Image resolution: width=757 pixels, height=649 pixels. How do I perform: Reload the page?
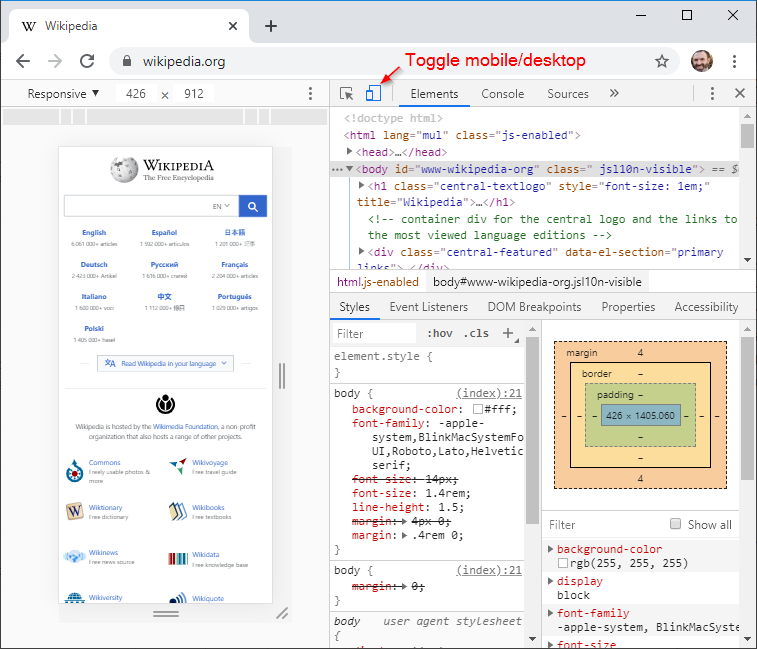click(87, 61)
